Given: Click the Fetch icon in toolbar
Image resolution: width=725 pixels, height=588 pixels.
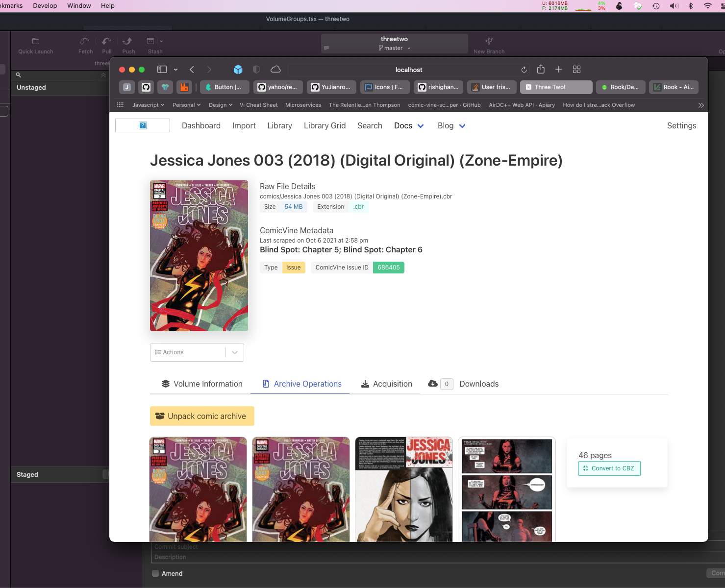Looking at the screenshot, I should point(85,42).
